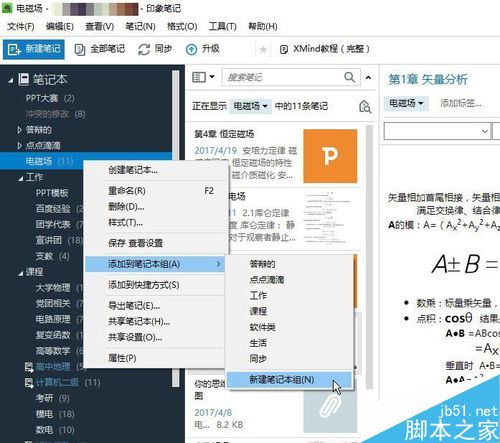Open the 编辑(E) menu
This screenshot has height=443, width=500.
tap(60, 26)
